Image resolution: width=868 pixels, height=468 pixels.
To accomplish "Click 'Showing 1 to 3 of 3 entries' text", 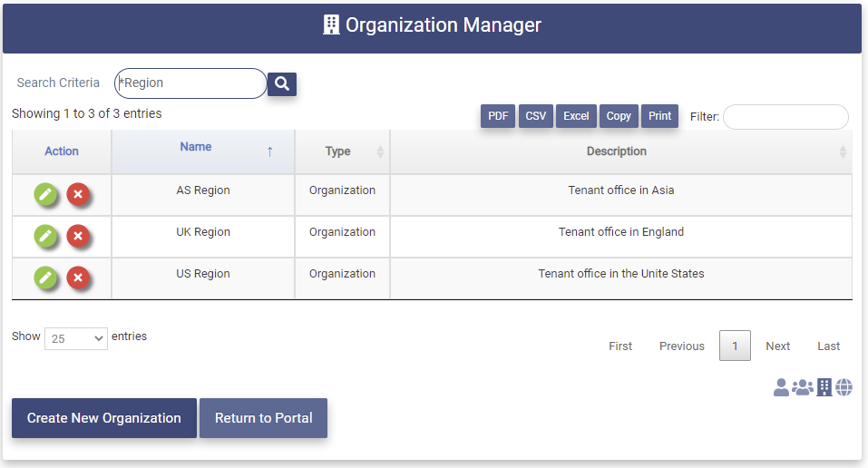I will 87,113.
